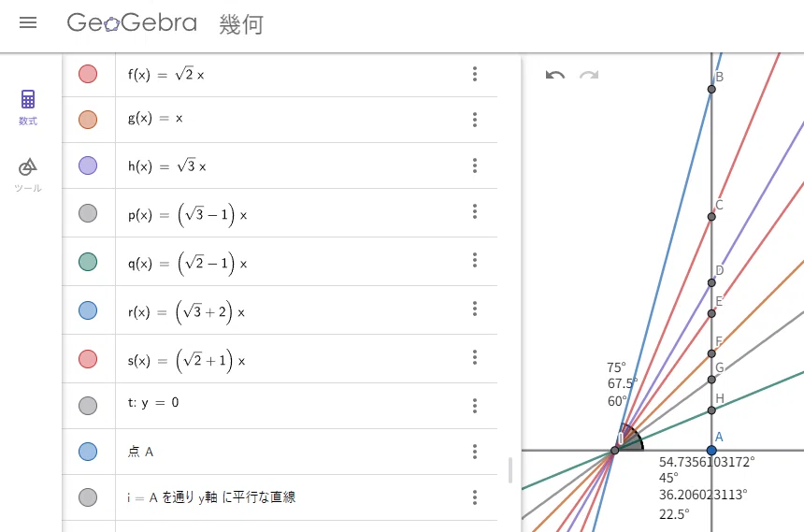Image resolution: width=804 pixels, height=532 pixels.
Task: Toggle visibility of g(x) = x
Action: 88,120
